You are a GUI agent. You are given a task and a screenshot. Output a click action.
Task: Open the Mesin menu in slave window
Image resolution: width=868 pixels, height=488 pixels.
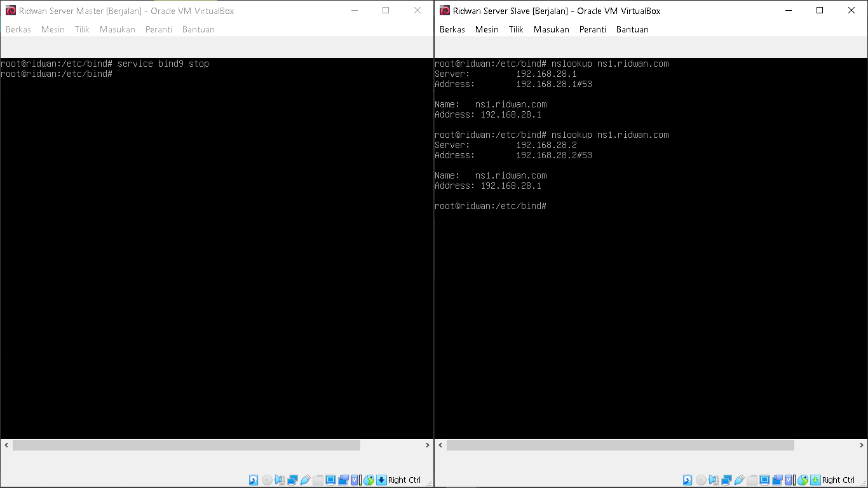pyautogui.click(x=487, y=29)
